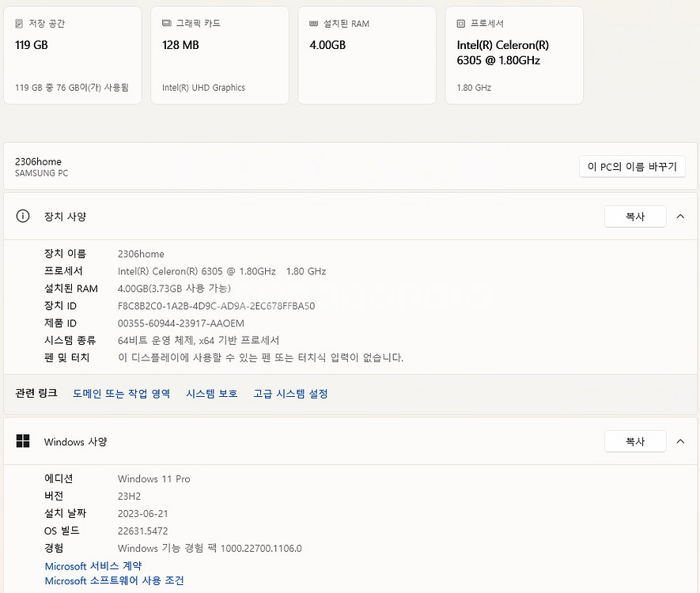Viewport: 700px width, 593px height.
Task: Select the 119 GB storage summary card
Action: [x=72, y=55]
